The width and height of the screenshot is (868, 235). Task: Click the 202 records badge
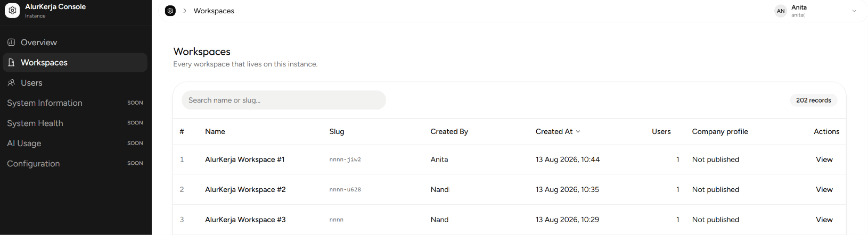click(x=813, y=100)
